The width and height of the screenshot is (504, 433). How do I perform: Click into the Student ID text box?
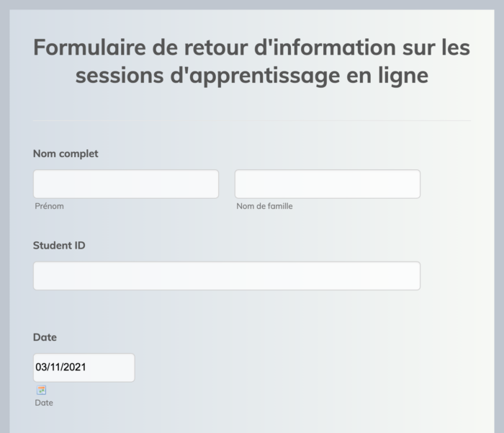click(x=227, y=275)
